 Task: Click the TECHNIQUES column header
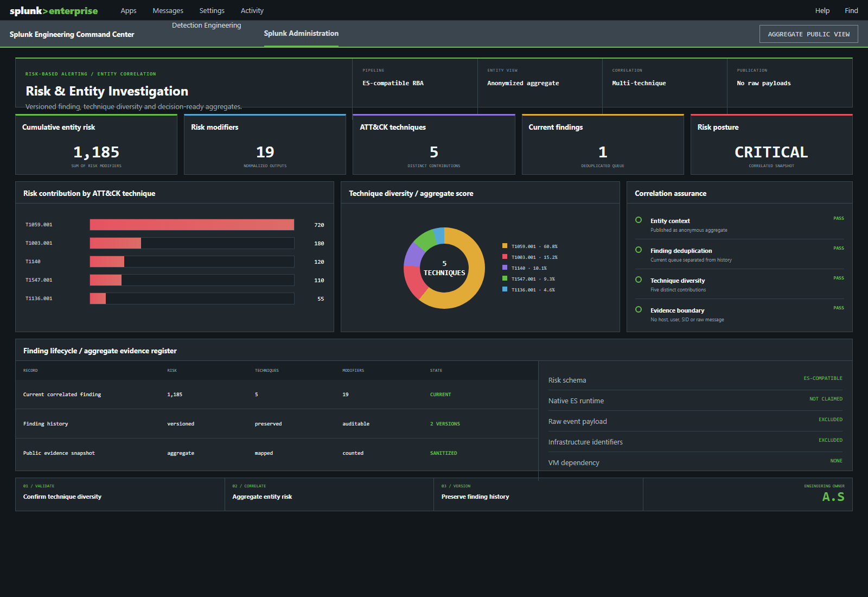click(267, 370)
